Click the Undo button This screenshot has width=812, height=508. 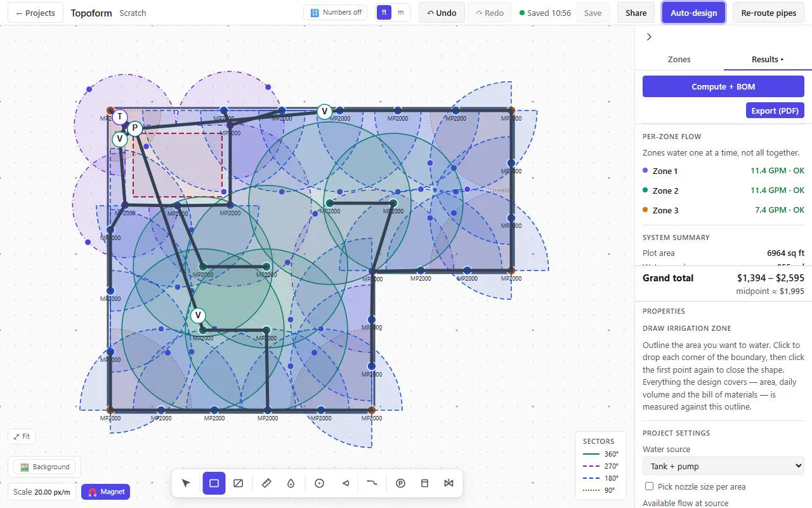click(442, 13)
